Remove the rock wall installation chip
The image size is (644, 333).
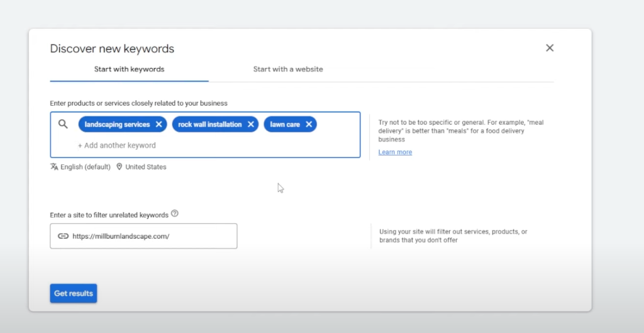coord(251,125)
